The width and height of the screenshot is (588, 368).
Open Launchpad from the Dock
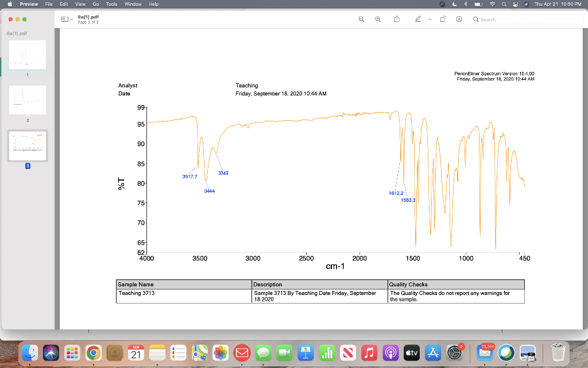(x=72, y=352)
